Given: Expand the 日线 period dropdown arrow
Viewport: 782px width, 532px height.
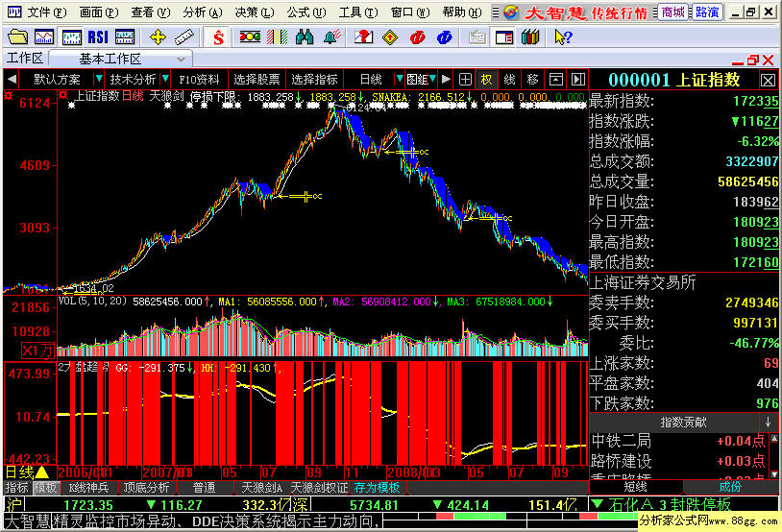Looking at the screenshot, I should pyautogui.click(x=399, y=80).
